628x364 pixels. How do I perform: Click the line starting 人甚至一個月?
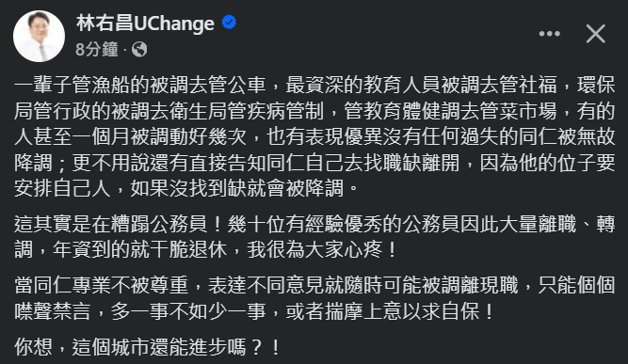pyautogui.click(x=314, y=136)
